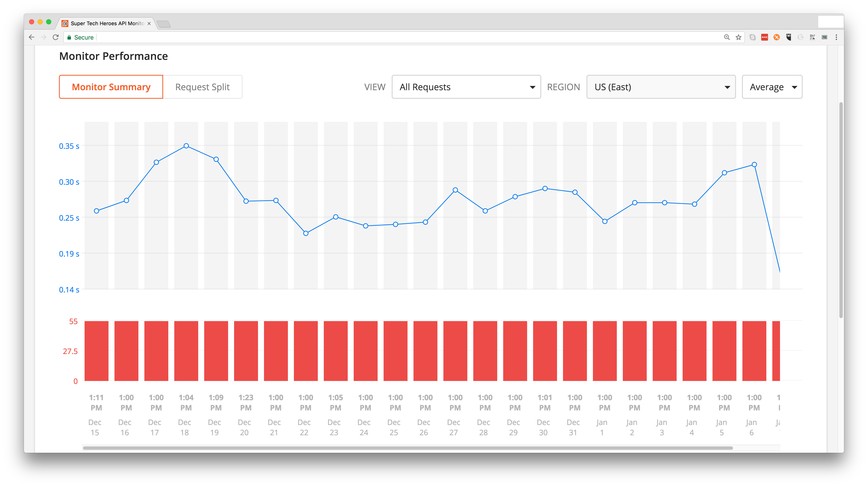Click the Jan 6 data point on line
The width and height of the screenshot is (868, 487).
[x=754, y=165]
